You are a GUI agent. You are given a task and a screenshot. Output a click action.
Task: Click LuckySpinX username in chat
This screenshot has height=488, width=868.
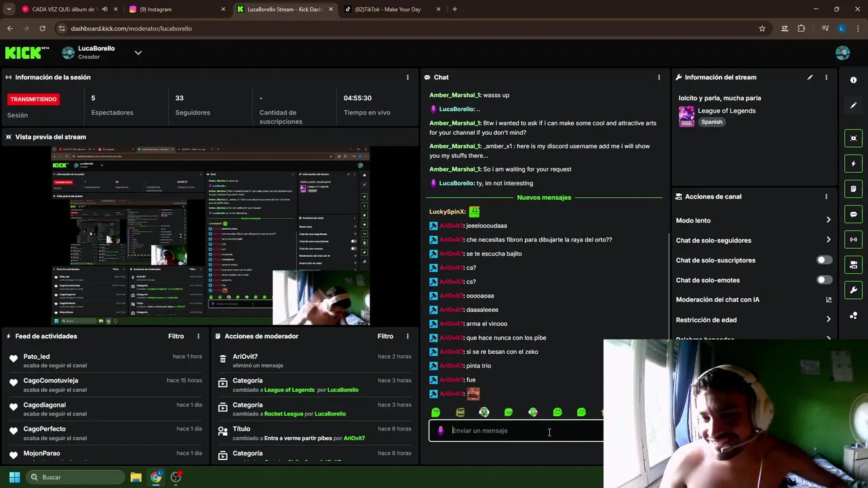[447, 211]
